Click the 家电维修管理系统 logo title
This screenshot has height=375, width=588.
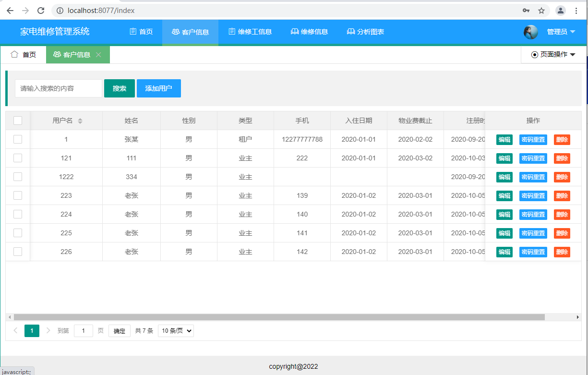[55, 32]
